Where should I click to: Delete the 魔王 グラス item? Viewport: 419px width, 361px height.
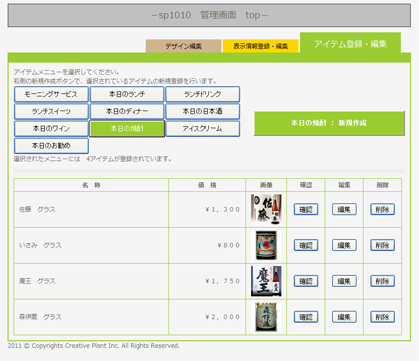pos(382,281)
